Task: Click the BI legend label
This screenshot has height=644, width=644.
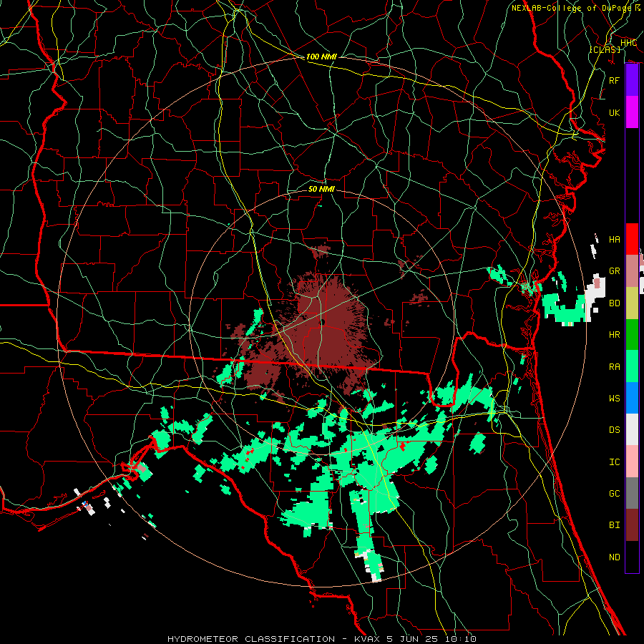Action: [x=615, y=525]
